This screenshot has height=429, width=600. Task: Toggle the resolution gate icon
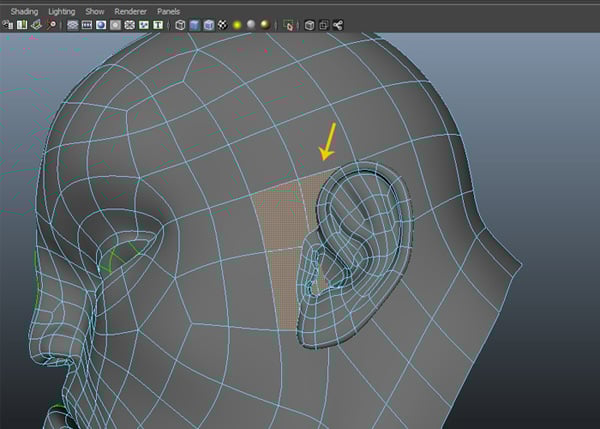tap(101, 25)
